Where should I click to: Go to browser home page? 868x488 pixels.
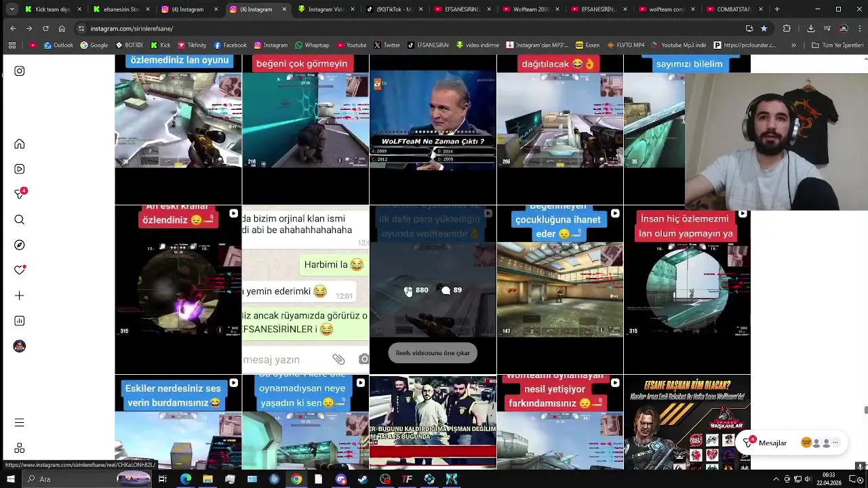(62, 28)
